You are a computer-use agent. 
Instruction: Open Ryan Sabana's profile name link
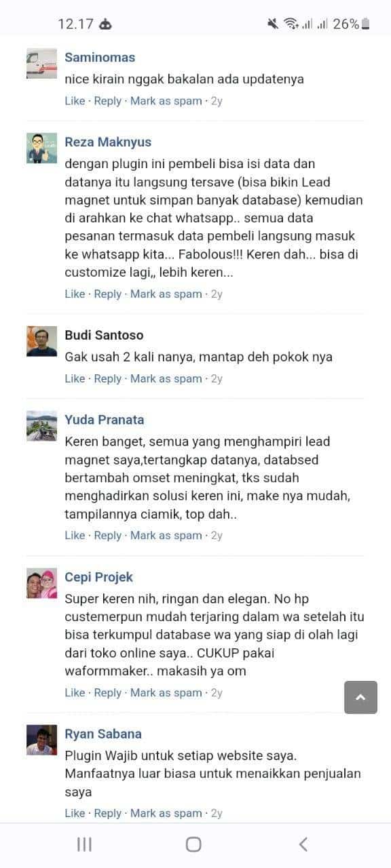tap(103, 734)
